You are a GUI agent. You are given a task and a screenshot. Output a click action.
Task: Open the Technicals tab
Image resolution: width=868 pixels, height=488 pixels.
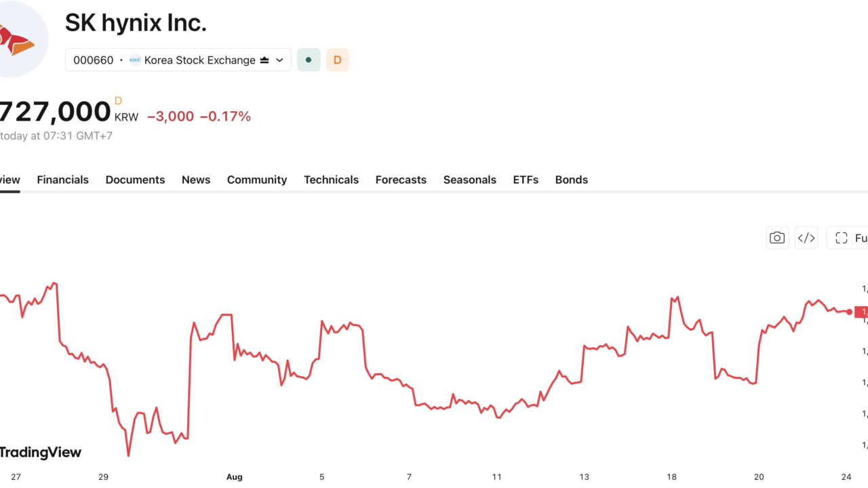[x=331, y=180]
